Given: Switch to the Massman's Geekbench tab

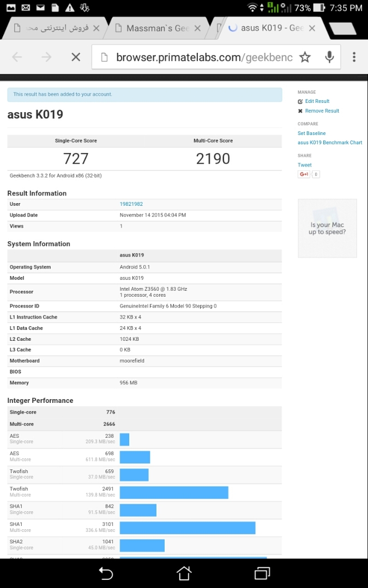Looking at the screenshot, I should coord(158,28).
